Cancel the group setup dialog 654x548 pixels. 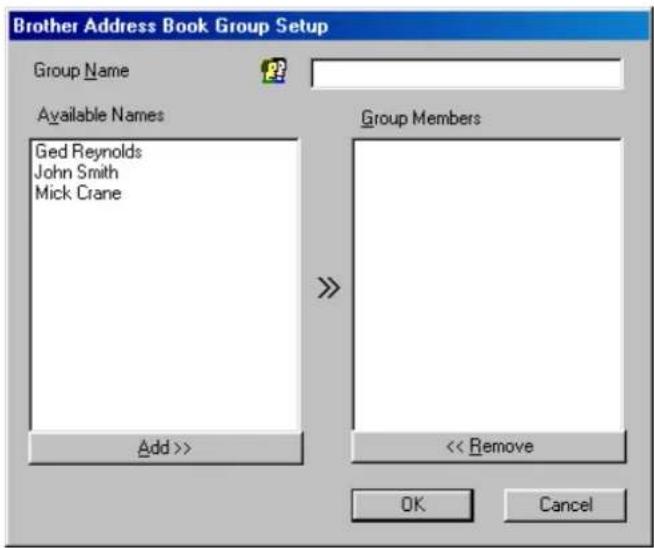566,505
